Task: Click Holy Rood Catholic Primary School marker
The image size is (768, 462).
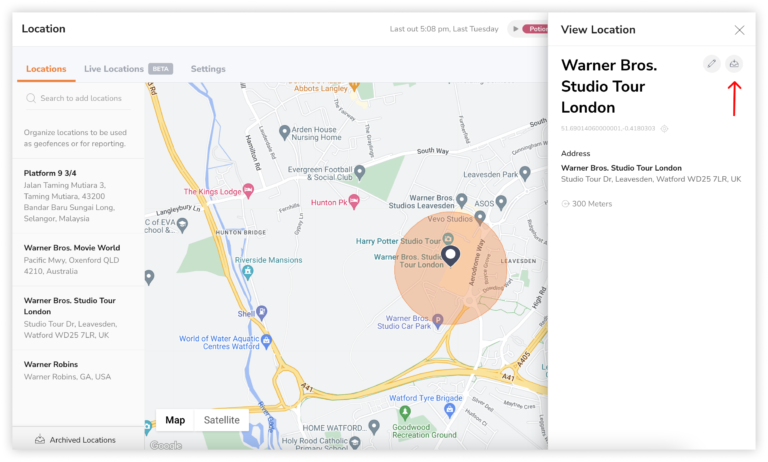Action: coord(355,442)
